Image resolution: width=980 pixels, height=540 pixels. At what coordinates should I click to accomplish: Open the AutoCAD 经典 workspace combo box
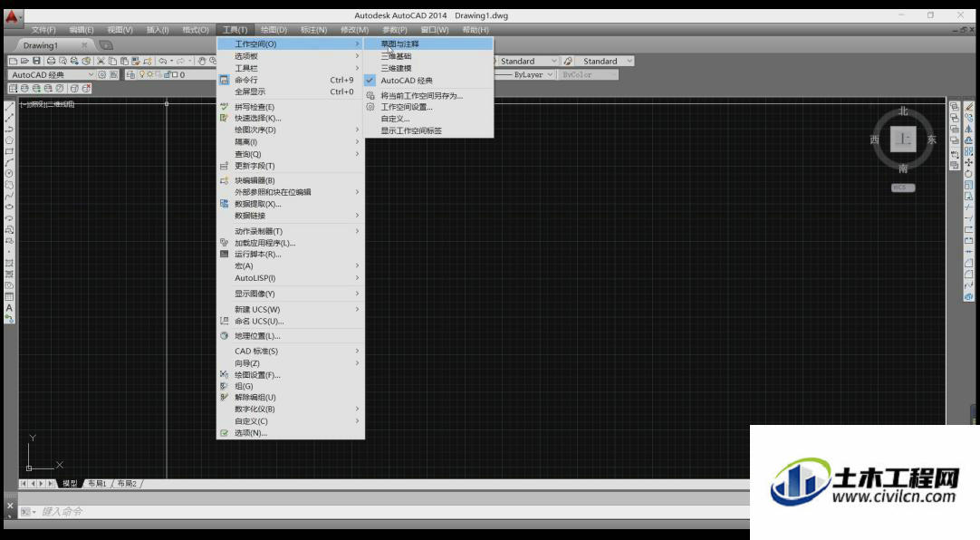point(52,74)
